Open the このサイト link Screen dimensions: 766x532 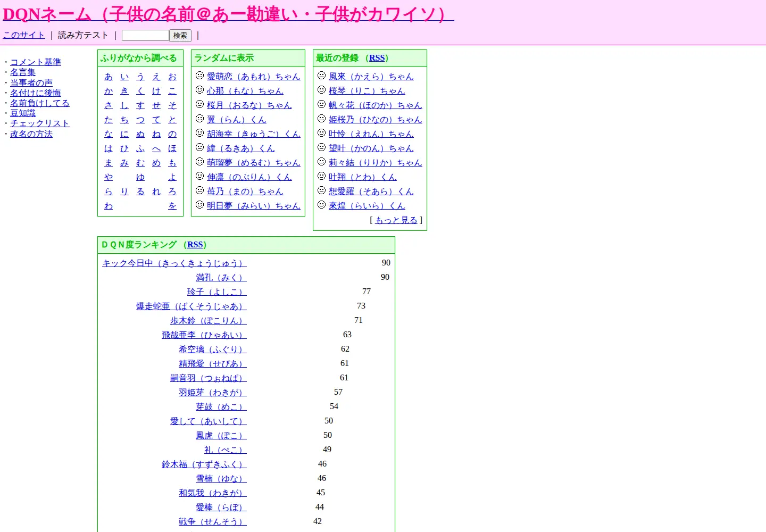click(24, 35)
